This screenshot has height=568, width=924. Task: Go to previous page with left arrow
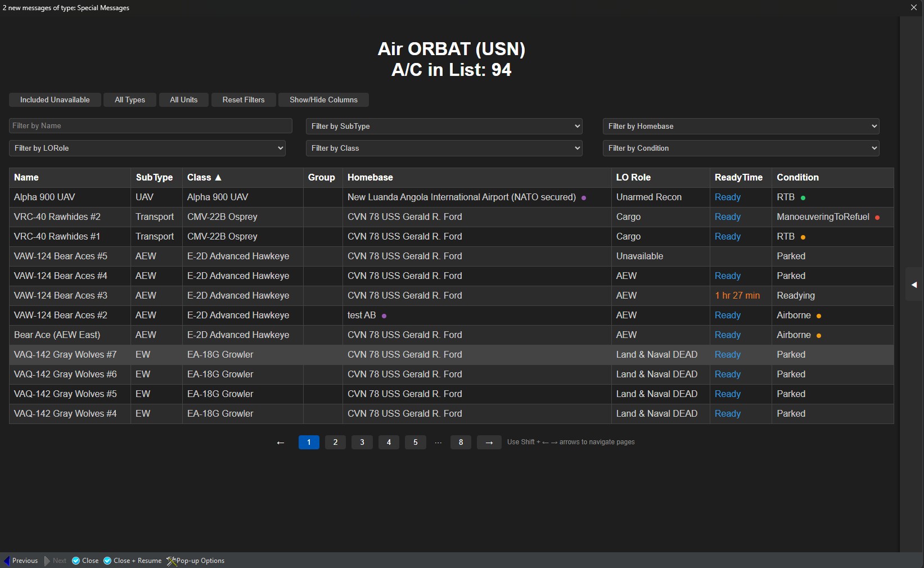click(x=281, y=443)
